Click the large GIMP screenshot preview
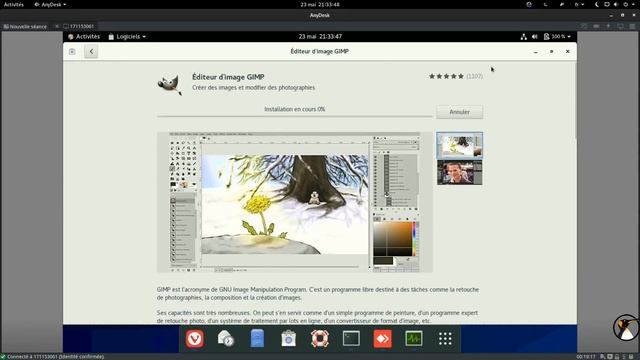 (x=295, y=202)
